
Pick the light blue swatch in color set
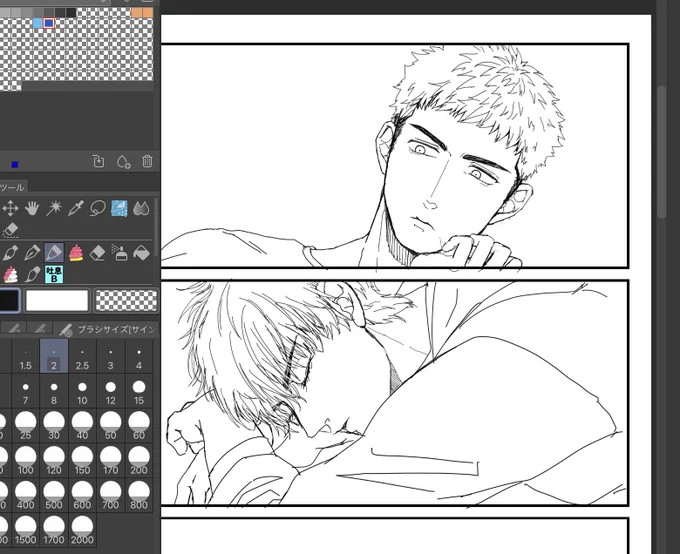38,23
